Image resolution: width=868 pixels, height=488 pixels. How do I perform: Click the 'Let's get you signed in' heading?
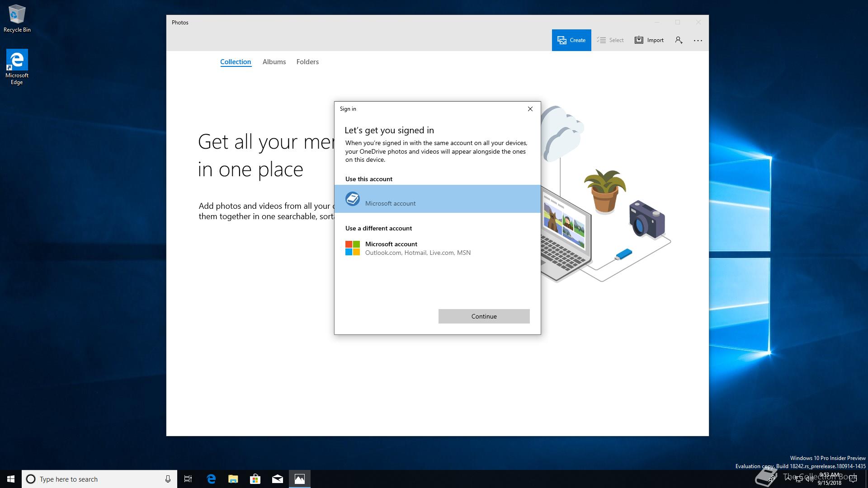[389, 130]
